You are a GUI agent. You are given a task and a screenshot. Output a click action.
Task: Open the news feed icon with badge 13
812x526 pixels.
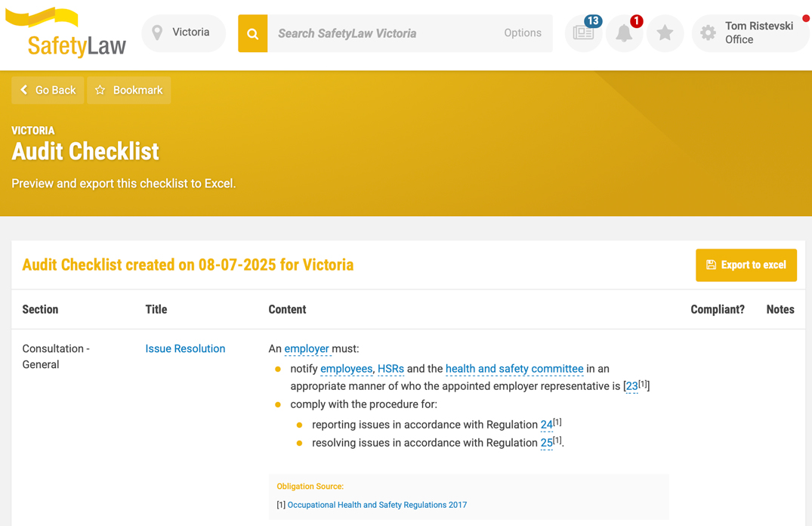(x=583, y=34)
